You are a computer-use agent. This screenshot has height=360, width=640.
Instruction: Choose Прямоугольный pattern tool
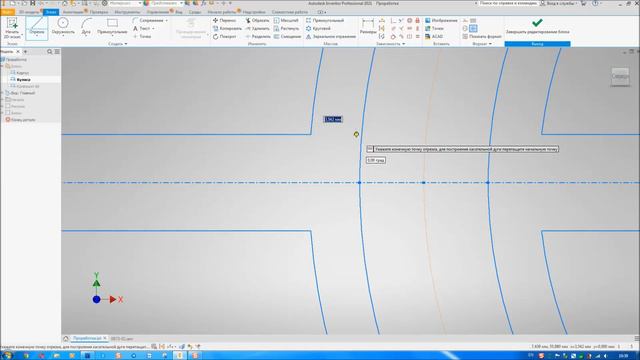point(325,20)
